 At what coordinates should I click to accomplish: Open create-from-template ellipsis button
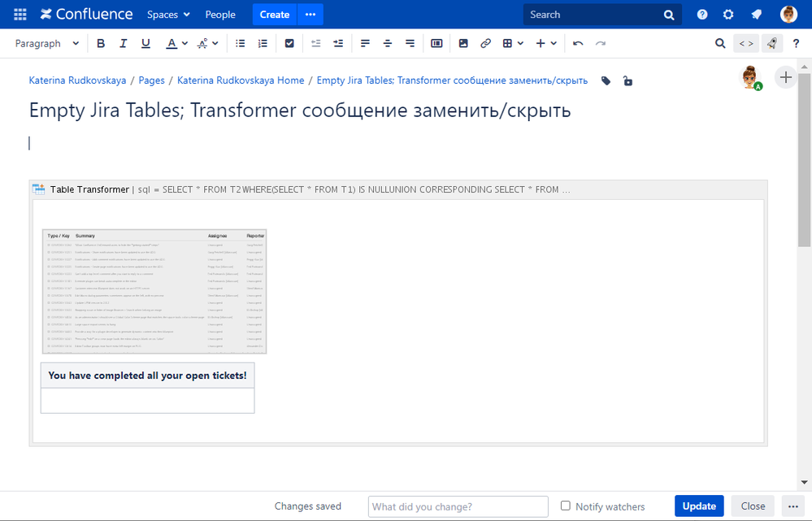tap(310, 15)
